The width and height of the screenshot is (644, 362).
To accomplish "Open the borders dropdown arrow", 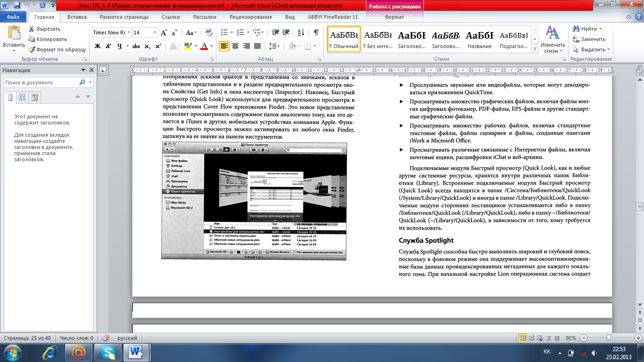I will (316, 46).
